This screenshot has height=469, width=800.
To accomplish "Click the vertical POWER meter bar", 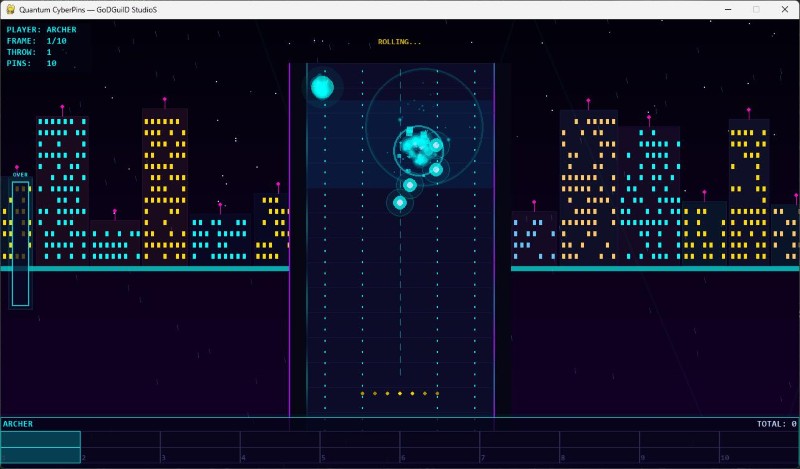I will (x=20, y=243).
